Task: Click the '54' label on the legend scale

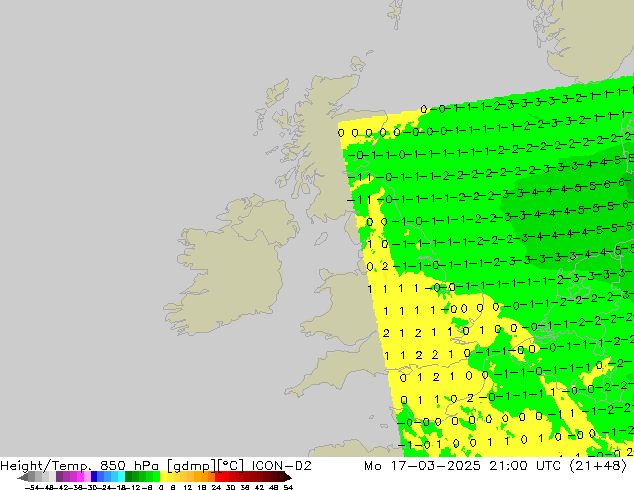Action: click(288, 488)
